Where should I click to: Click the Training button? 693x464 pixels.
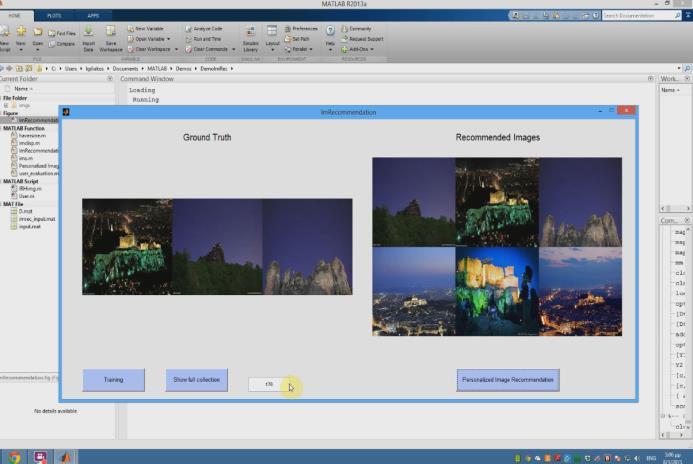[x=114, y=380]
